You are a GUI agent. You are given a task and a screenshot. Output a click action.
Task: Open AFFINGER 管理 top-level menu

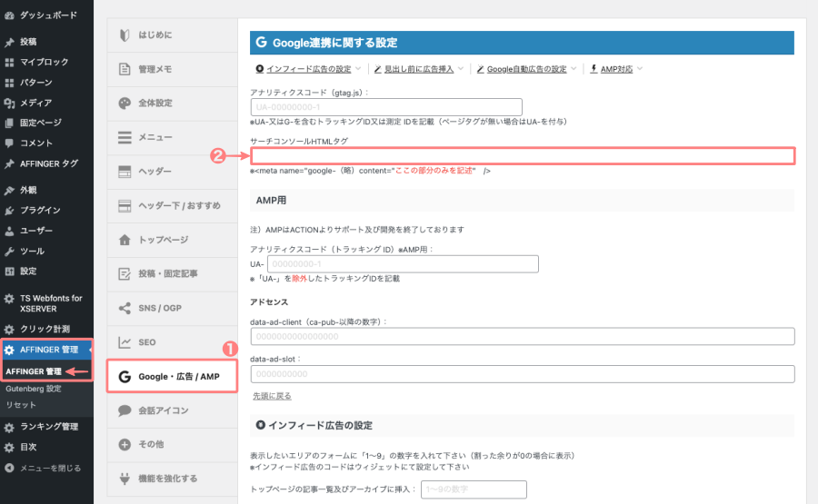tap(46, 350)
